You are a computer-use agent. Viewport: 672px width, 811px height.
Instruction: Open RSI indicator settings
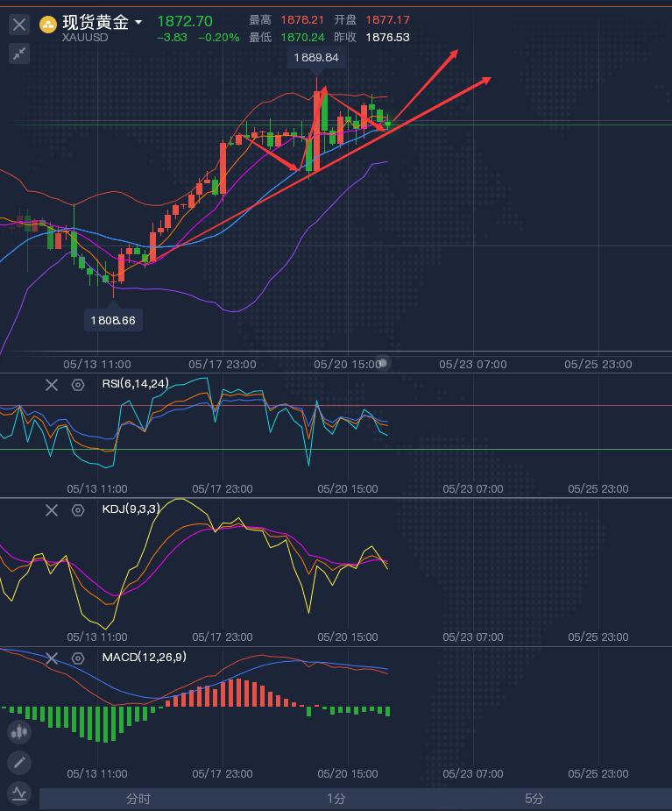tap(77, 385)
